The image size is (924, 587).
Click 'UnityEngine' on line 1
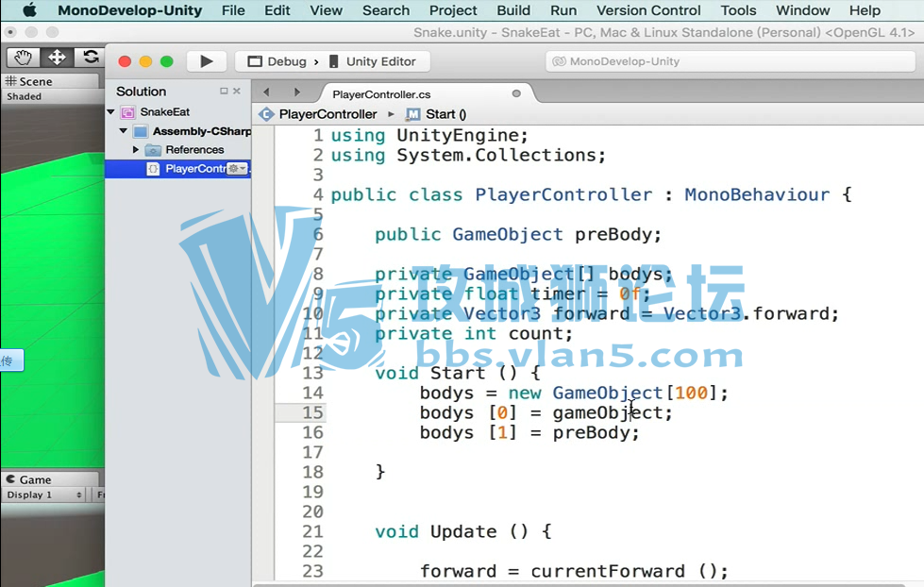point(458,136)
